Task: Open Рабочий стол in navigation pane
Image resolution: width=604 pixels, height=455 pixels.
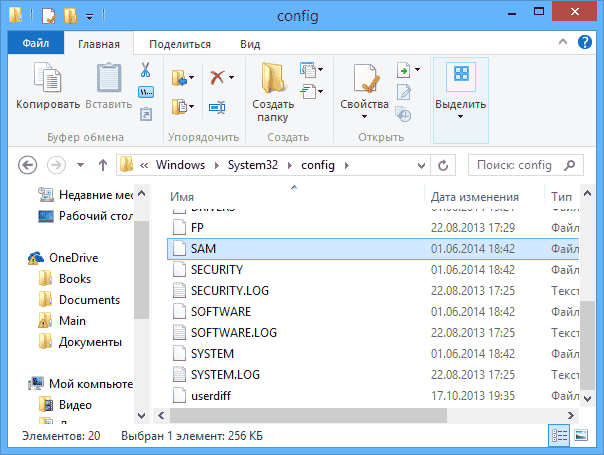Action: (x=86, y=216)
